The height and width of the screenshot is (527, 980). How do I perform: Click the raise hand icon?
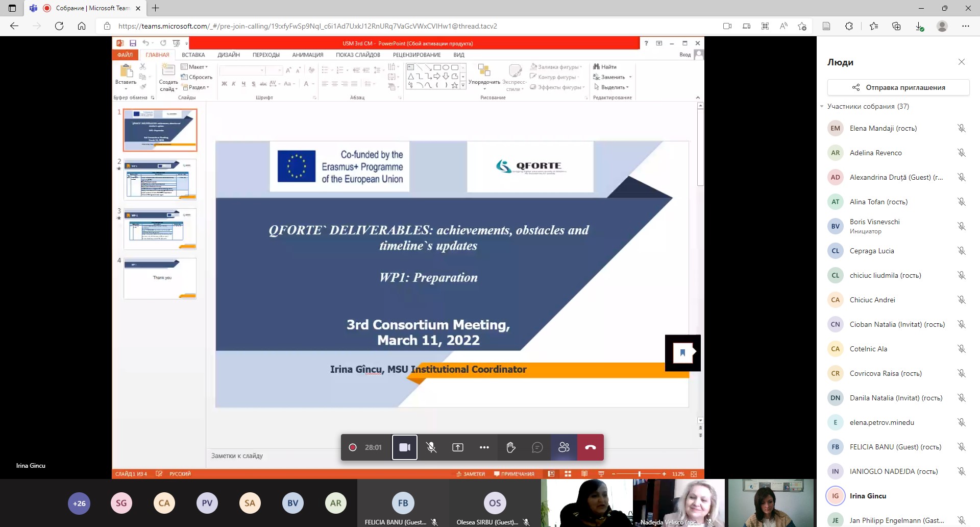pyautogui.click(x=511, y=447)
